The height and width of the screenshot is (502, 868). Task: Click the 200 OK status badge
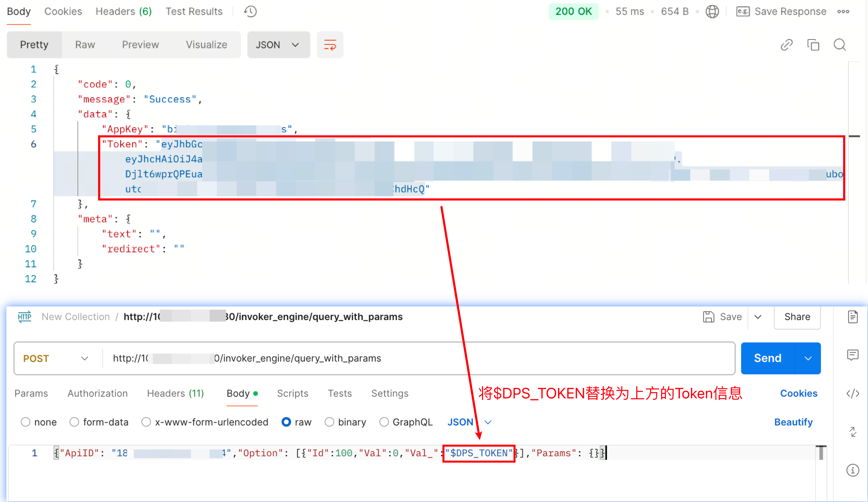(573, 12)
